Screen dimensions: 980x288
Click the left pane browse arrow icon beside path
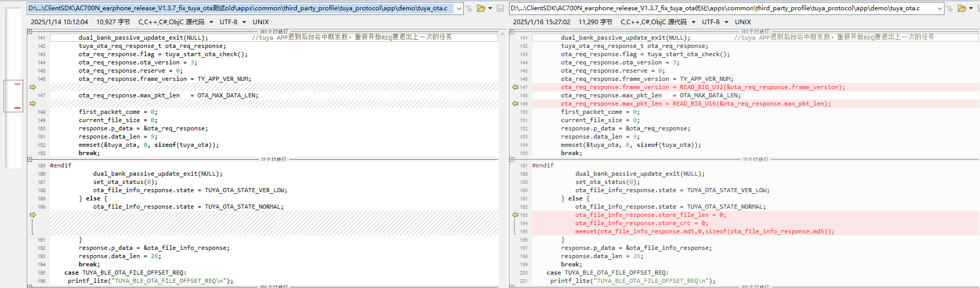(469, 8)
